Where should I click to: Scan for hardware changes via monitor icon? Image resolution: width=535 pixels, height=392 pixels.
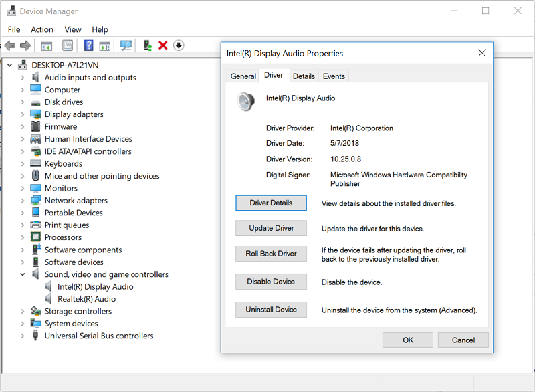tap(126, 45)
